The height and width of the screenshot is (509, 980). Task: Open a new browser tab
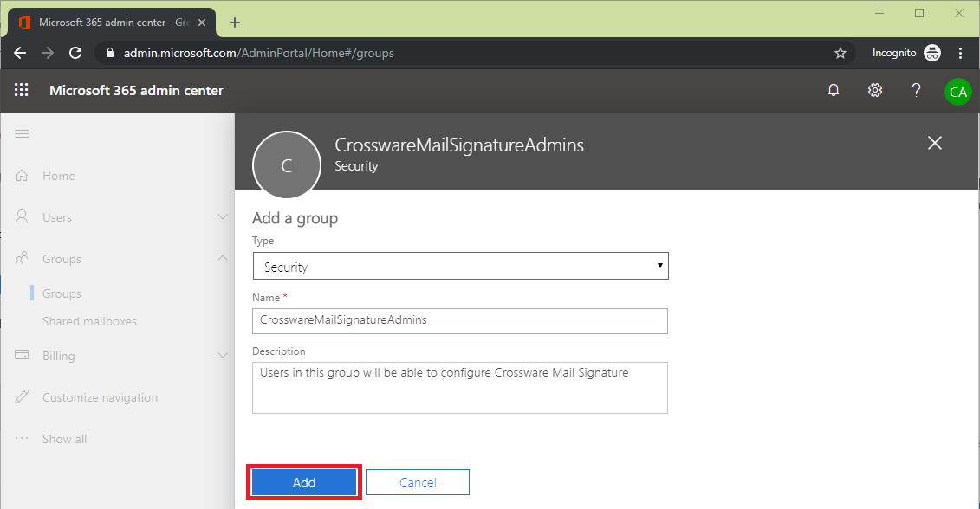(x=234, y=23)
